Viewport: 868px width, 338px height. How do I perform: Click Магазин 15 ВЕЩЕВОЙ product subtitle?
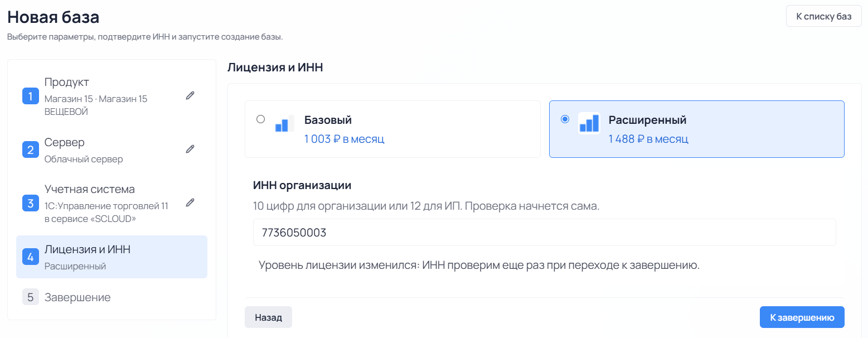coord(96,105)
